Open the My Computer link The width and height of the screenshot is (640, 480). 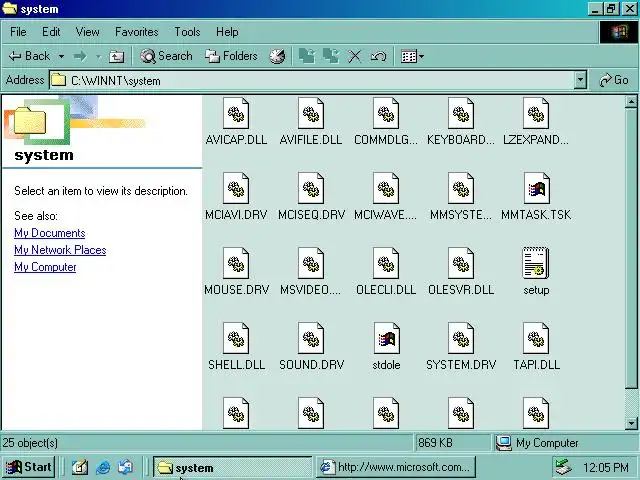point(45,267)
